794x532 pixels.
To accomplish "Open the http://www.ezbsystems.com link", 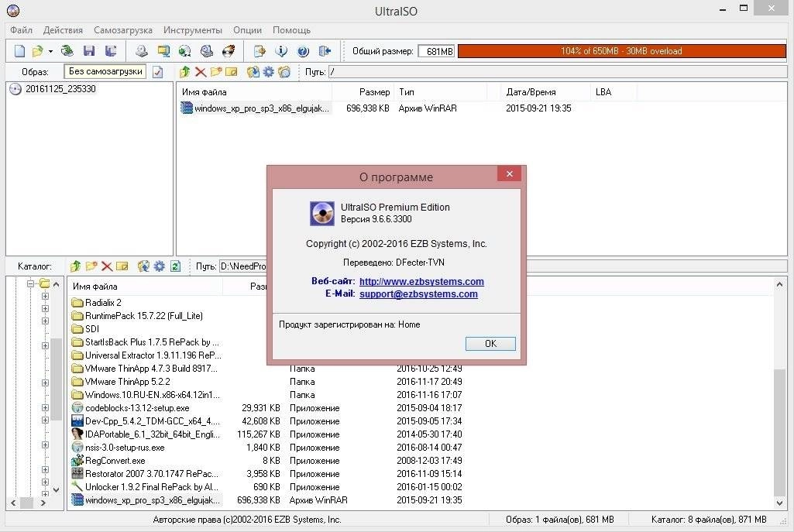I will [x=421, y=281].
